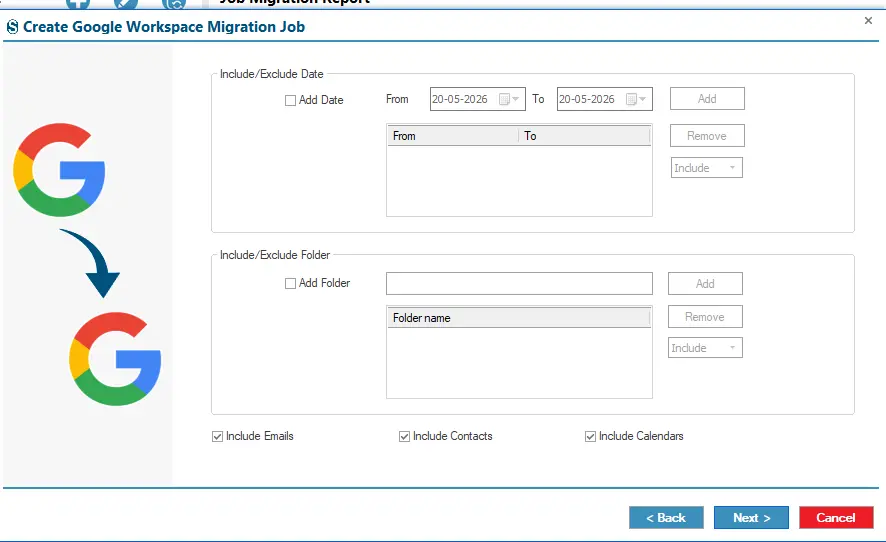Uncheck Include Contacts
The height and width of the screenshot is (542, 886).
[x=404, y=436]
